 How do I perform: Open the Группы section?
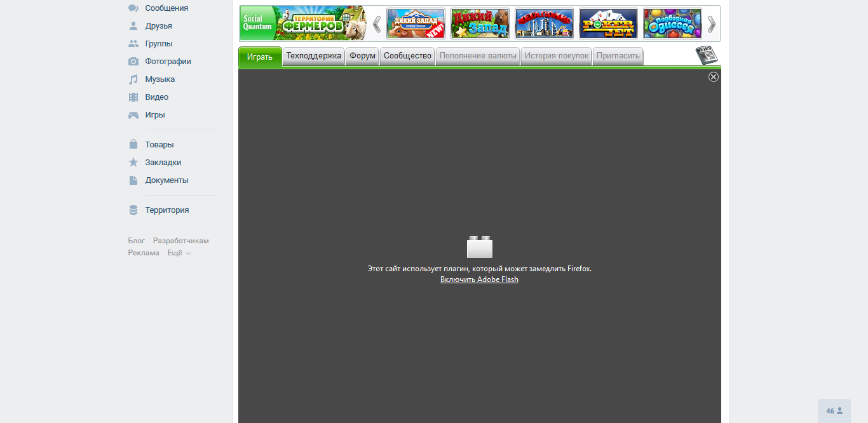click(x=158, y=44)
